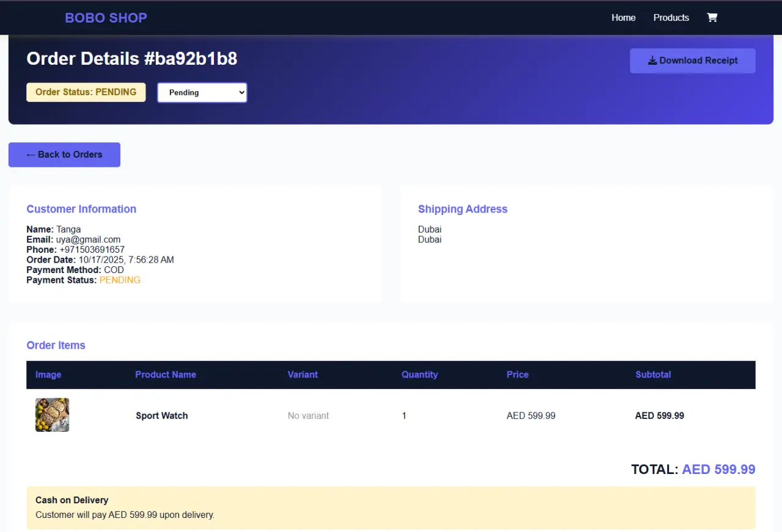782x532 pixels.
Task: Click the TOTAL: AED 599.99 amount
Action: pyautogui.click(x=693, y=469)
